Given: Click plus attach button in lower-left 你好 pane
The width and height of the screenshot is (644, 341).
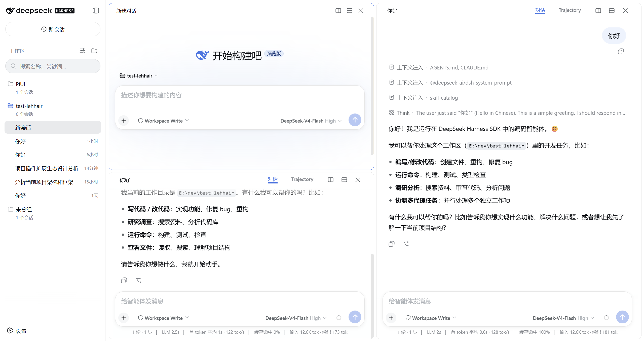Looking at the screenshot, I should 124,318.
